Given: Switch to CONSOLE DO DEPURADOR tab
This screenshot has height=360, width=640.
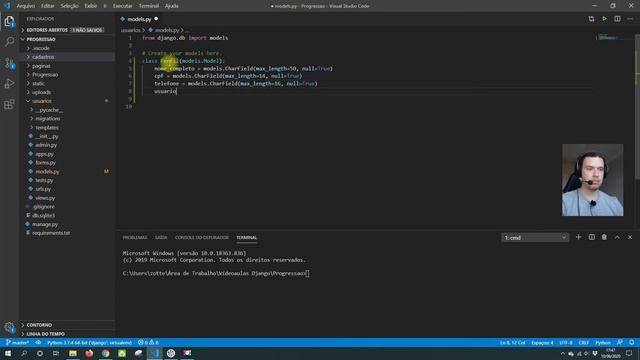Looking at the screenshot, I should point(202,238).
